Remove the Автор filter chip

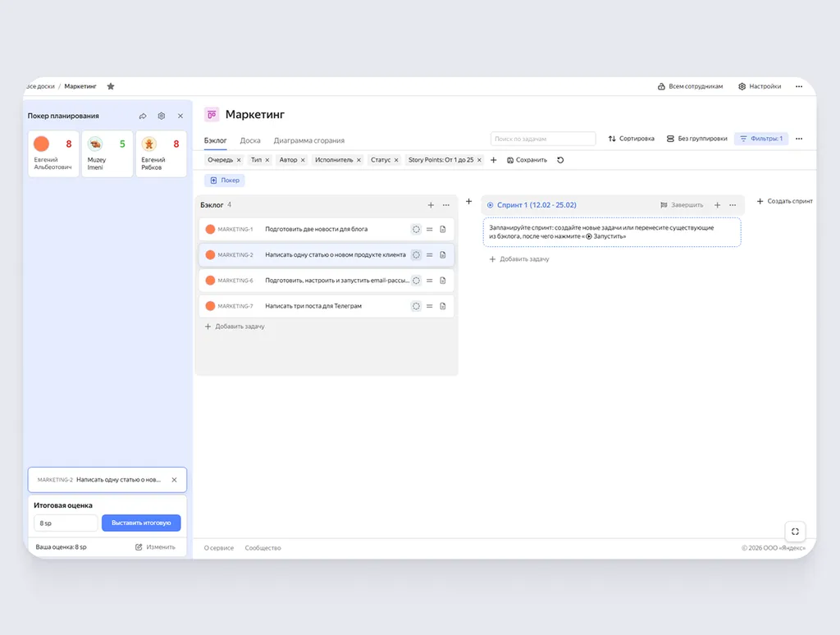[303, 160]
